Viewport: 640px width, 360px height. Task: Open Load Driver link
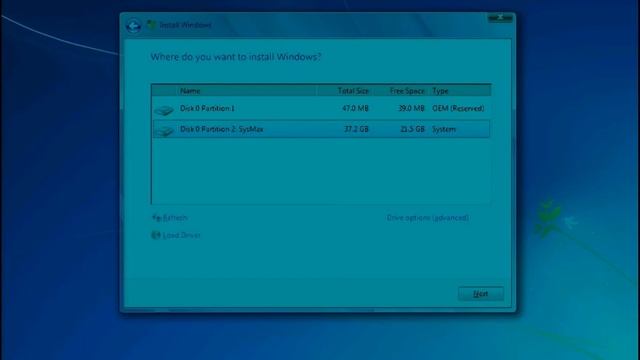[x=181, y=235]
